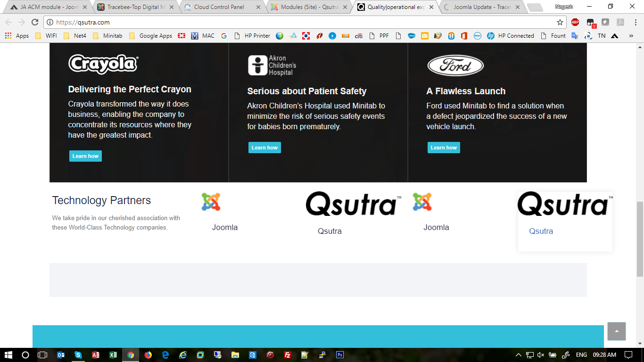This screenshot has width=644, height=362.
Task: Open the TN bookmark
Action: tap(602, 36)
